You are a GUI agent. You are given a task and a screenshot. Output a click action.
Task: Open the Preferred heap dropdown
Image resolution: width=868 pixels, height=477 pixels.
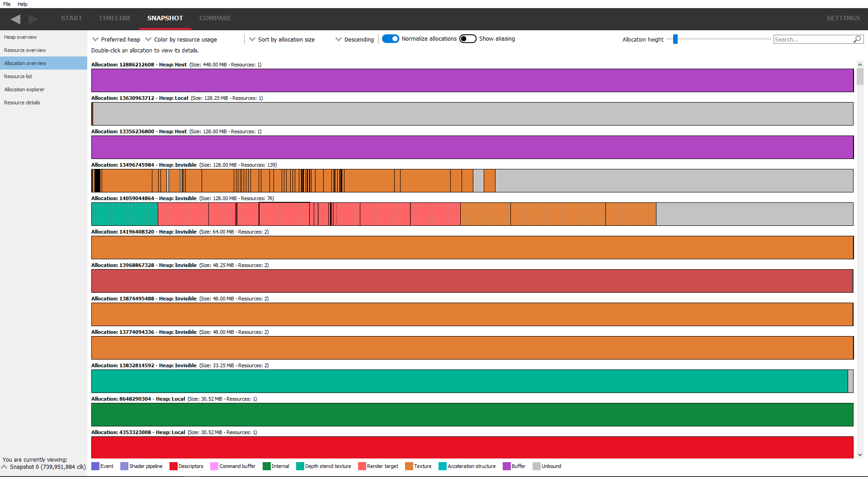[116, 39]
